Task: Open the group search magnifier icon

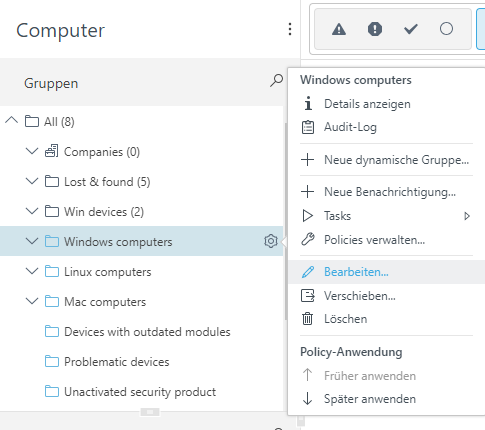Action: [x=276, y=81]
